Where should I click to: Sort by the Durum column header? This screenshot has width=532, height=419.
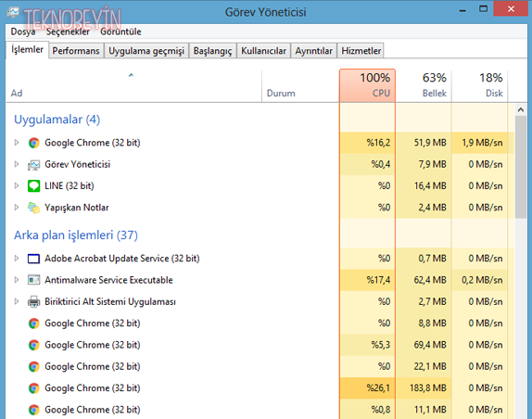300,86
